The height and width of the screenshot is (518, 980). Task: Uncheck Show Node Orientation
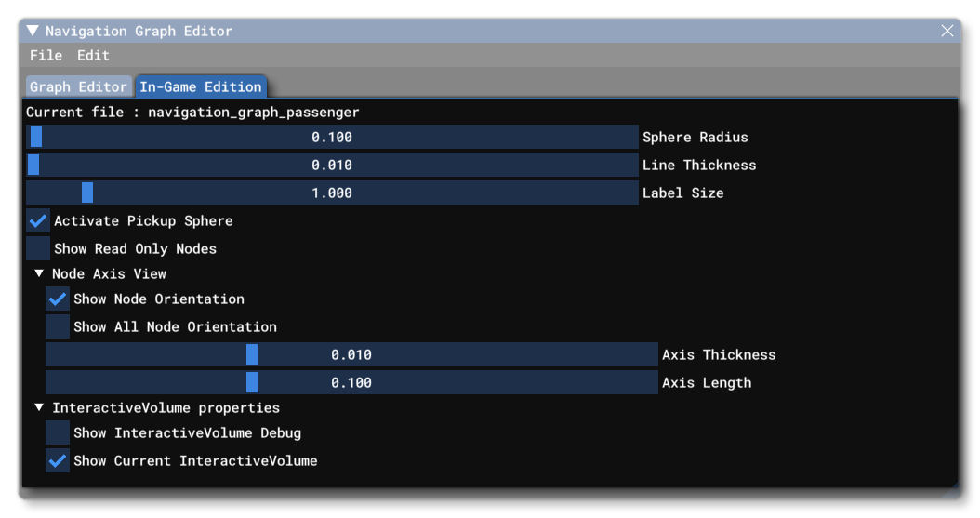click(58, 299)
